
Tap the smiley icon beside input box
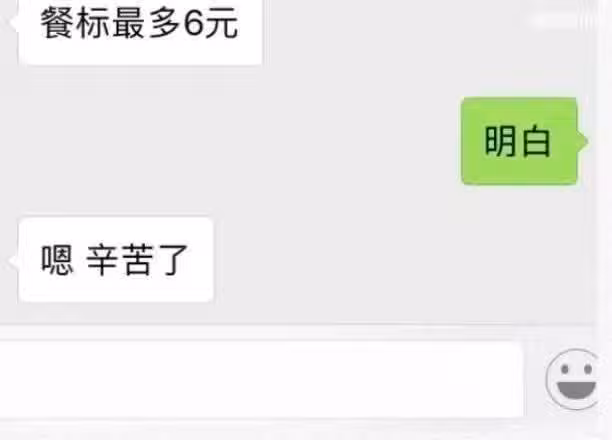point(572,379)
